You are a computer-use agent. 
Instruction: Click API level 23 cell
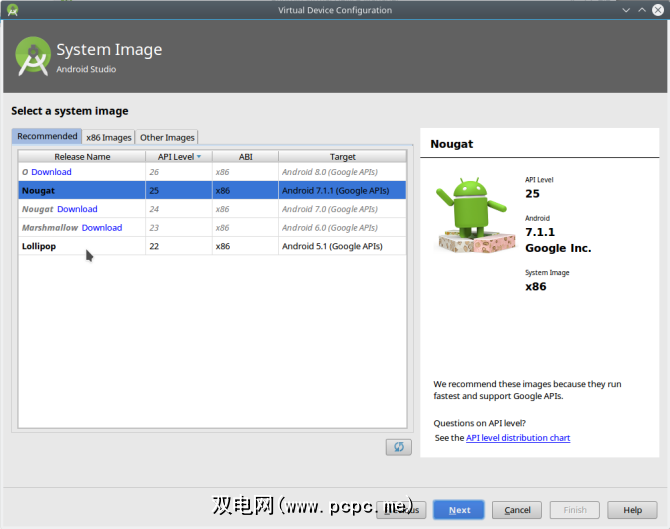pyautogui.click(x=179, y=228)
